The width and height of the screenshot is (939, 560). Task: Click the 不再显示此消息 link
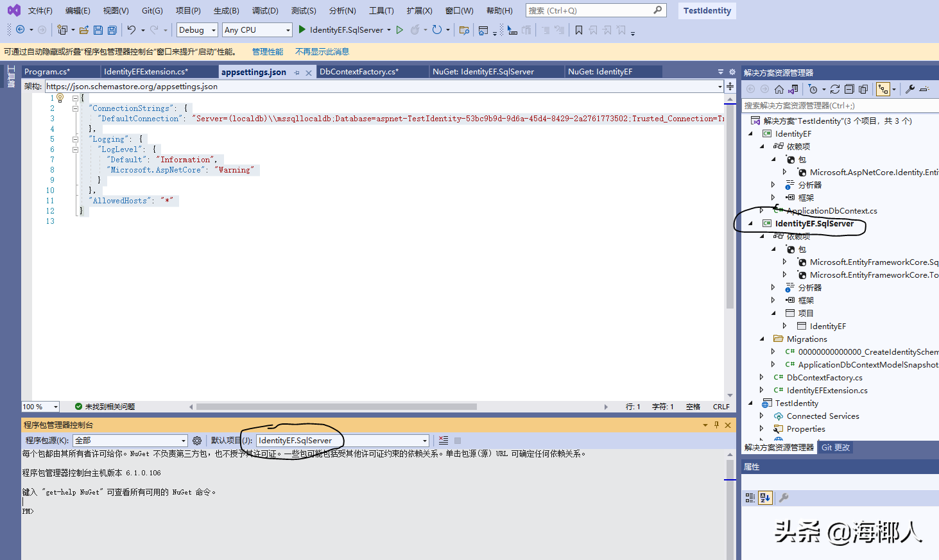322,52
